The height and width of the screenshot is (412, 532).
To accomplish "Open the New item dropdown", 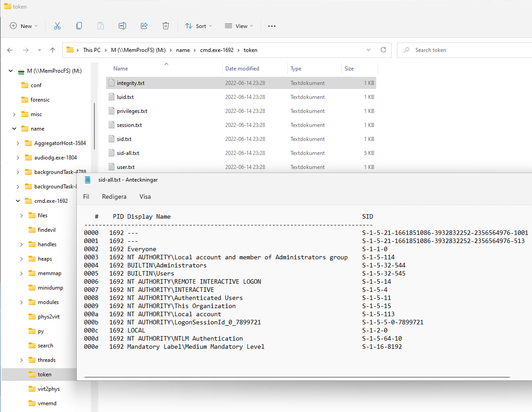I will pos(24,26).
